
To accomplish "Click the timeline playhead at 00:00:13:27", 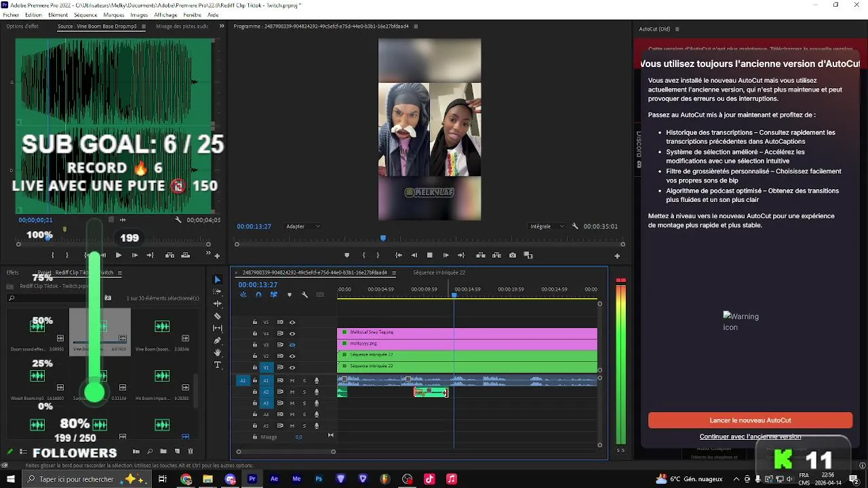I will coord(454,295).
